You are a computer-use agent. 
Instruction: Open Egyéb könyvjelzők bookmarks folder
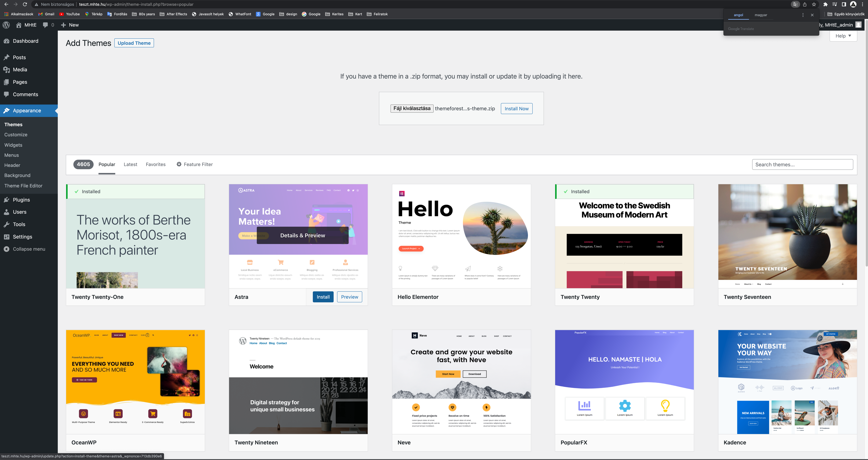(x=846, y=14)
